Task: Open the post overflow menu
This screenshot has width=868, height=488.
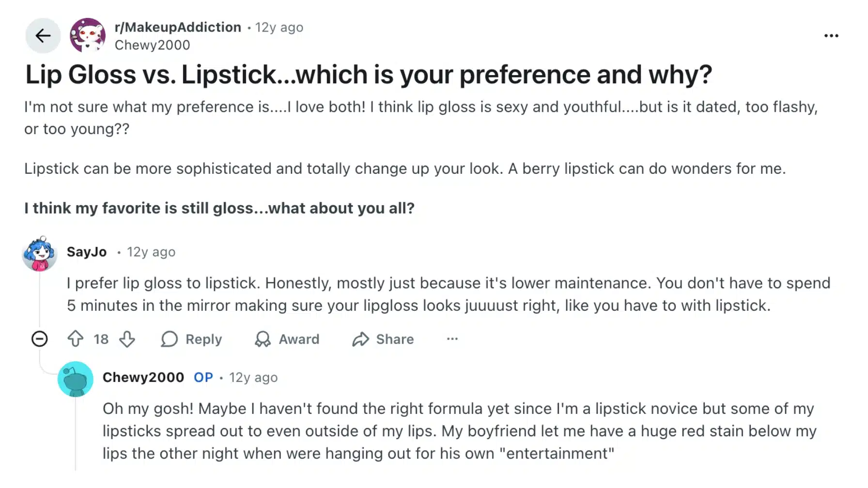Action: tap(831, 35)
